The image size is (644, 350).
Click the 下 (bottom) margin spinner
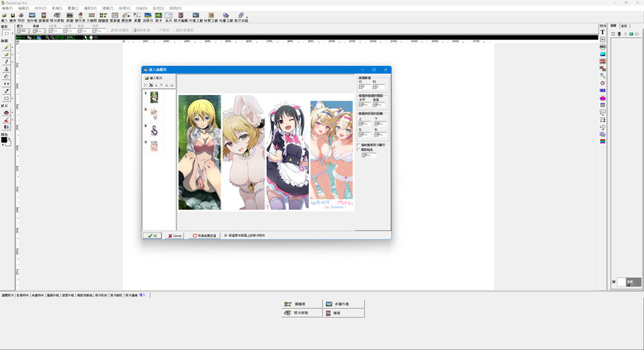(x=381, y=123)
